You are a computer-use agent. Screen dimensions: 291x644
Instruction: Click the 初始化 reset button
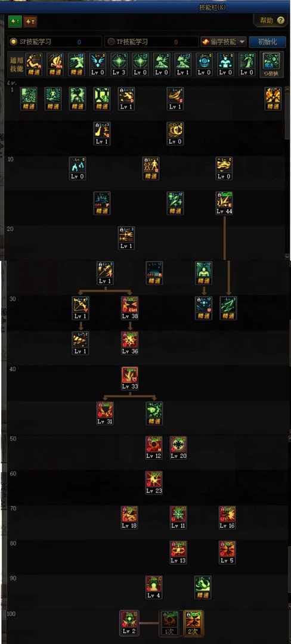click(x=267, y=42)
